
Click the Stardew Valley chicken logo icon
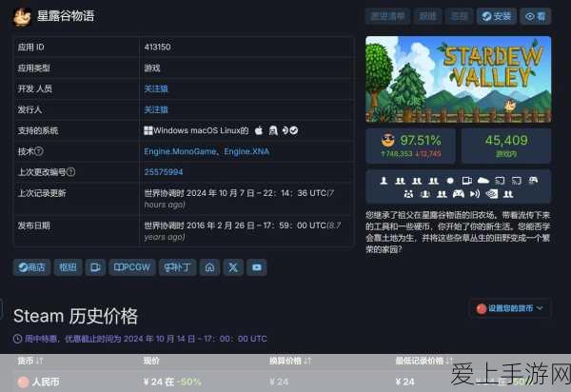(x=22, y=17)
